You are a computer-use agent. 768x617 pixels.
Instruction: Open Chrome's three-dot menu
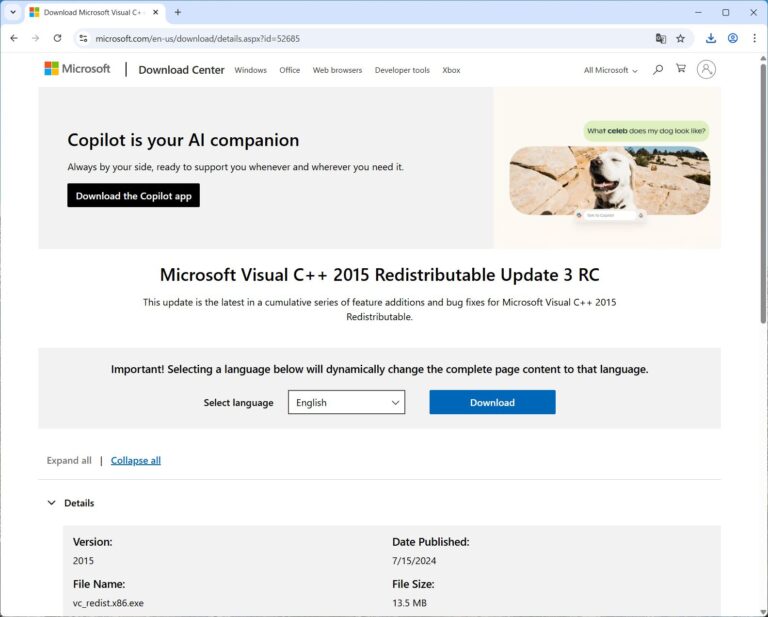[x=754, y=38]
